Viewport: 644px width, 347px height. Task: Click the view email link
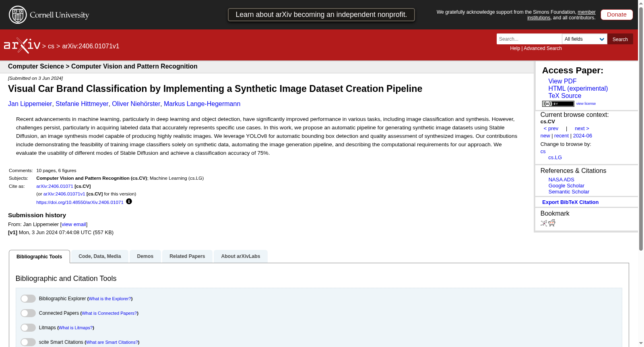[74, 224]
